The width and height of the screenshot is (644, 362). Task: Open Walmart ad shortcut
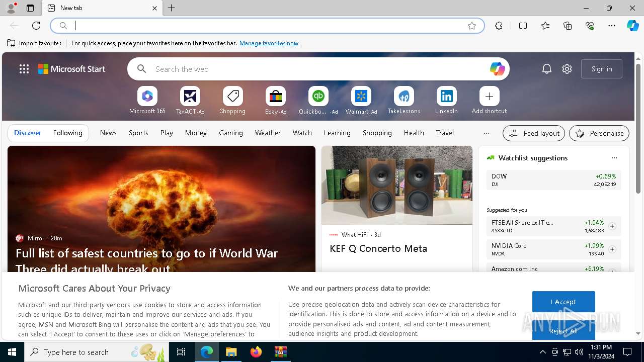point(361,100)
